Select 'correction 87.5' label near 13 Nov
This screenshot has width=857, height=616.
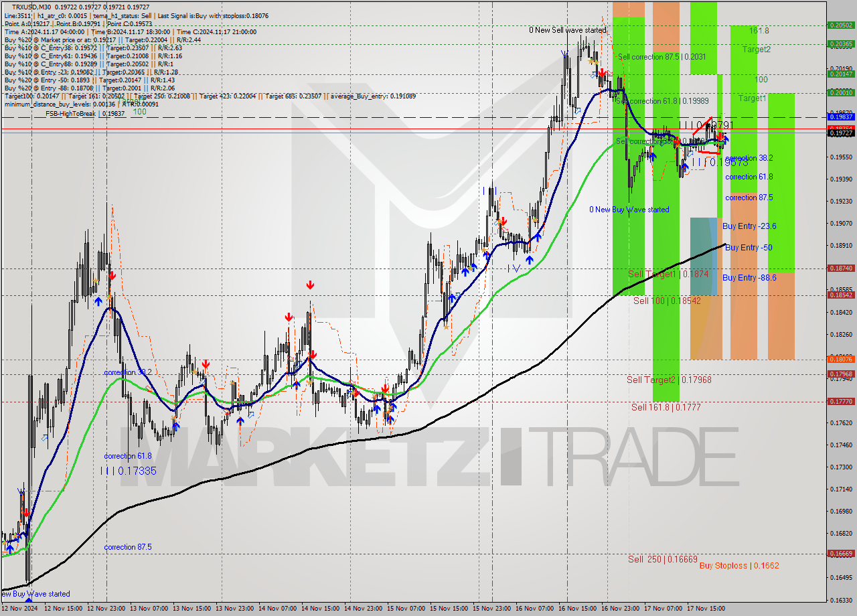point(128,547)
